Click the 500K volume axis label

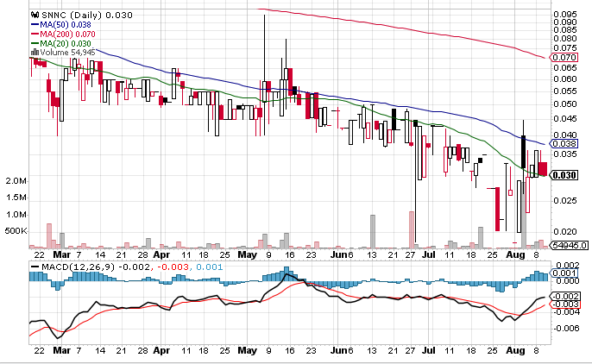16,231
